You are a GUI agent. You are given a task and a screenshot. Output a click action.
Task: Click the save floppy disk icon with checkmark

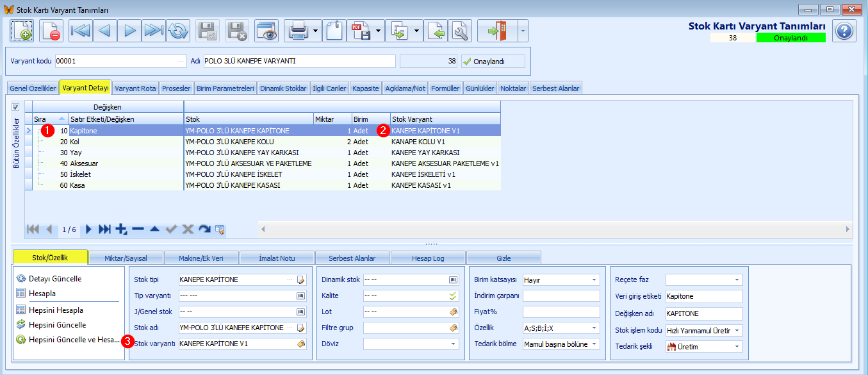coord(208,31)
